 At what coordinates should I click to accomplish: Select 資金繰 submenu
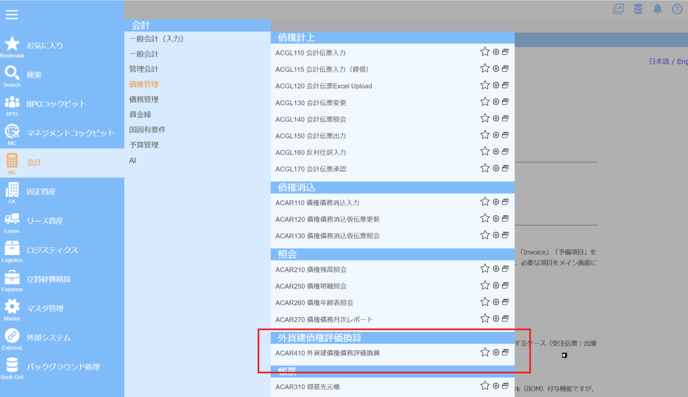[140, 114]
